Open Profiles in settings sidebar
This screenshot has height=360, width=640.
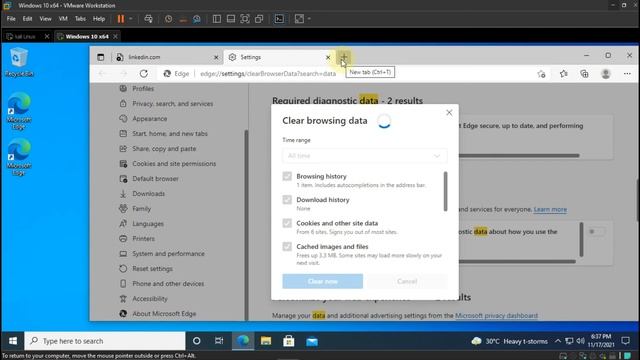tap(143, 89)
